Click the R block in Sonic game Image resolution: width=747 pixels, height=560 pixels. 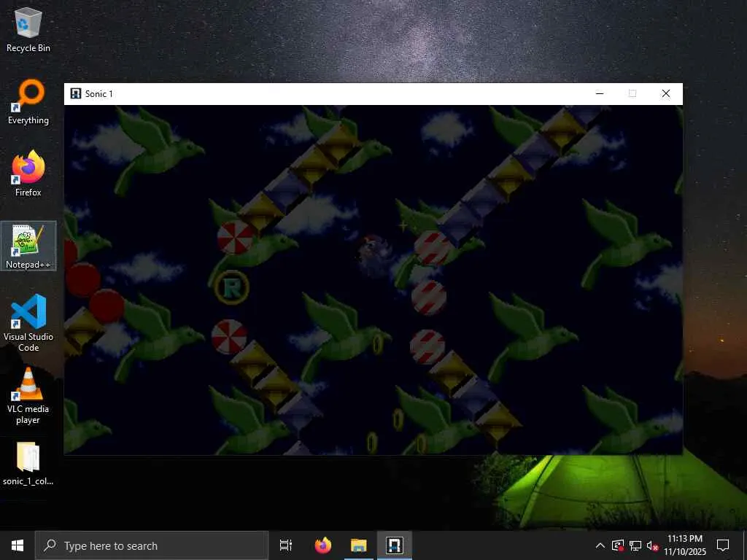point(231,287)
